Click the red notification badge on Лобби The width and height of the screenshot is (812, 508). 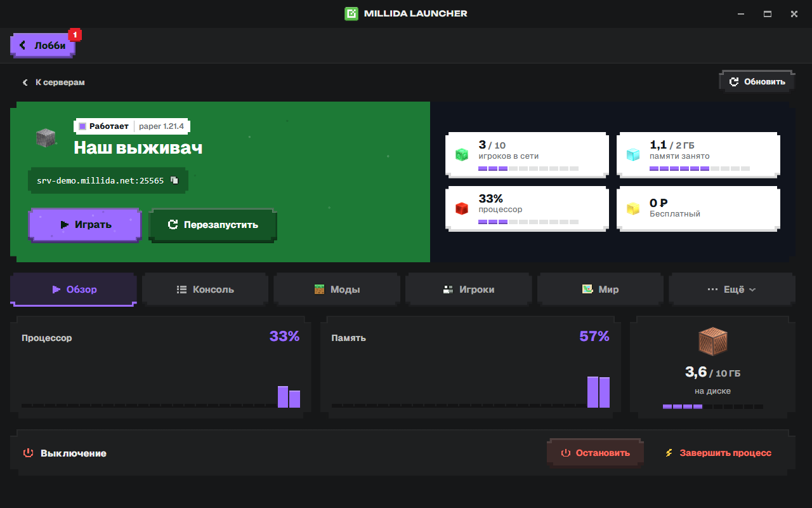tap(75, 34)
